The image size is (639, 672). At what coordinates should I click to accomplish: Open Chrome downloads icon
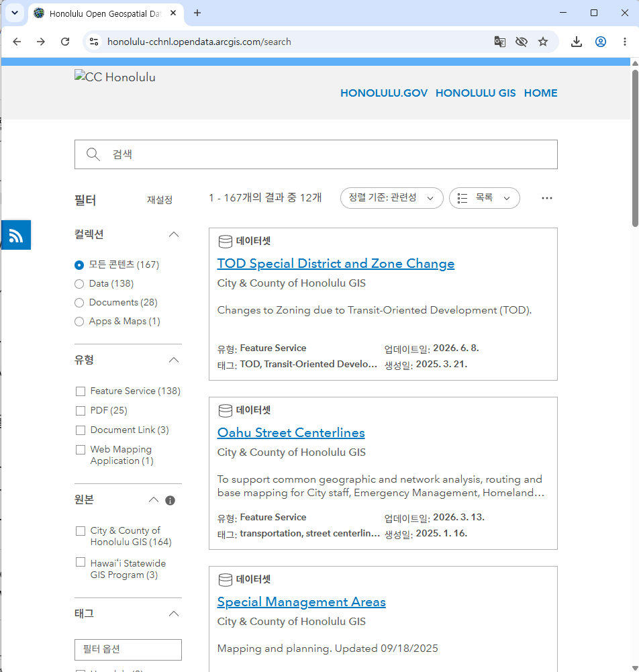[x=577, y=42]
